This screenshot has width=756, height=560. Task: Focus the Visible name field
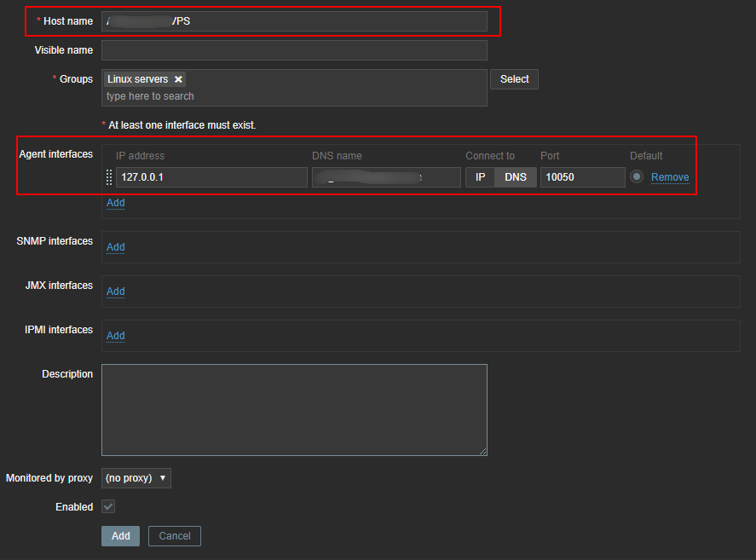294,50
